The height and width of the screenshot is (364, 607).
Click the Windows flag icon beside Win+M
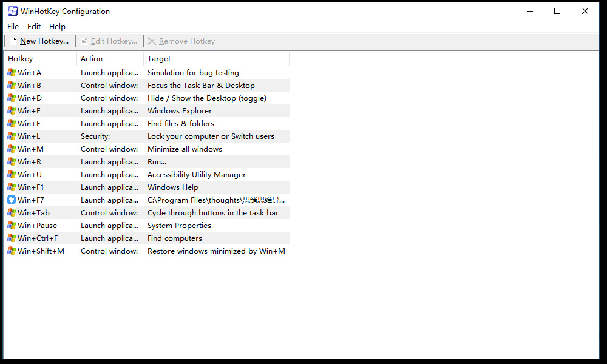click(12, 149)
